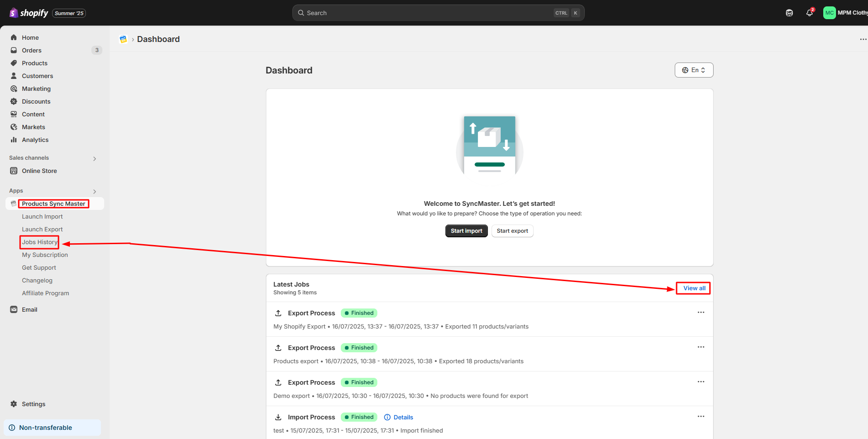Click the MPM Clothy store name

click(x=852, y=13)
